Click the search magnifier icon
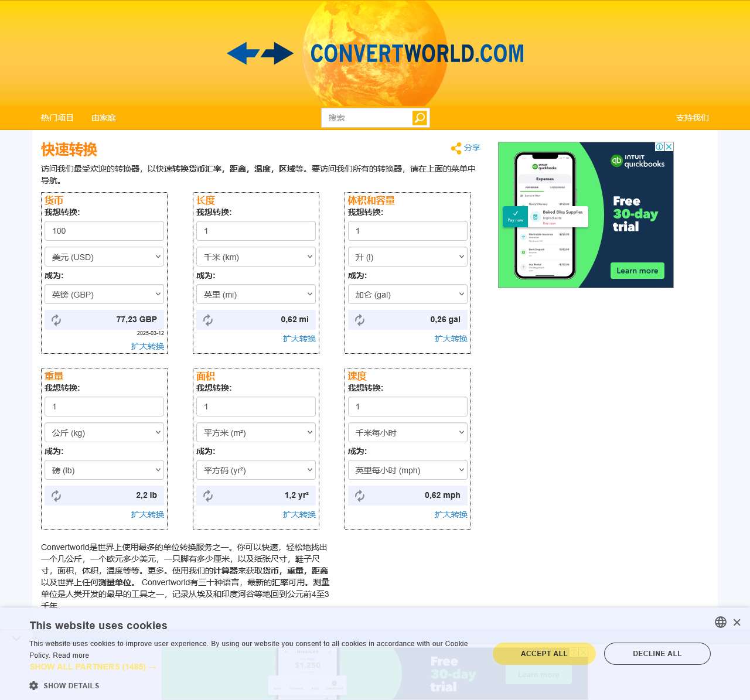Image resolution: width=750 pixels, height=700 pixels. [420, 118]
